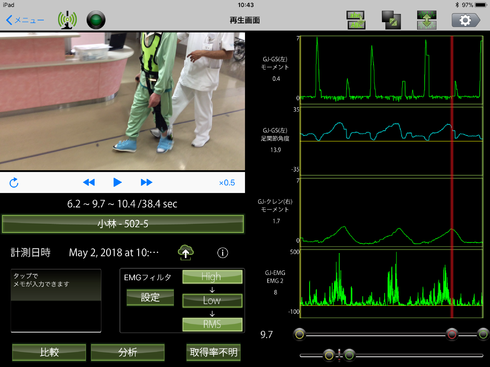
Task: Select the range end slider handle
Action: (483, 334)
